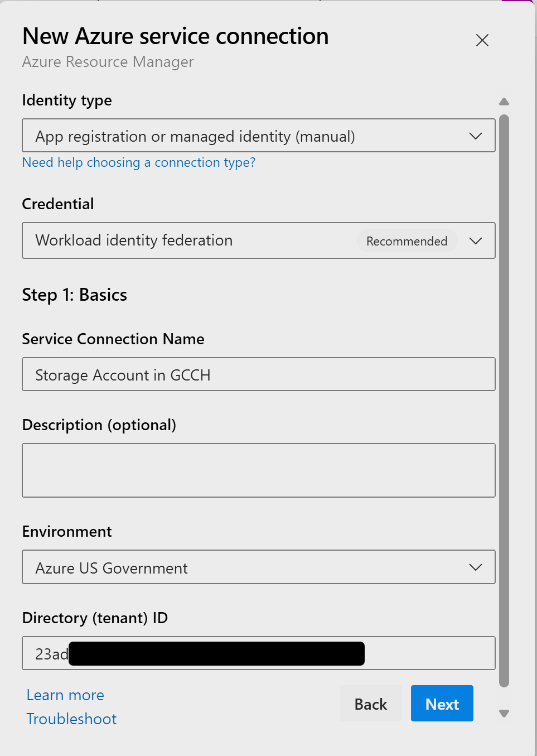Click the Step 1: Basics heading
Viewport: 537px width, 756px height.
pyautogui.click(x=75, y=295)
